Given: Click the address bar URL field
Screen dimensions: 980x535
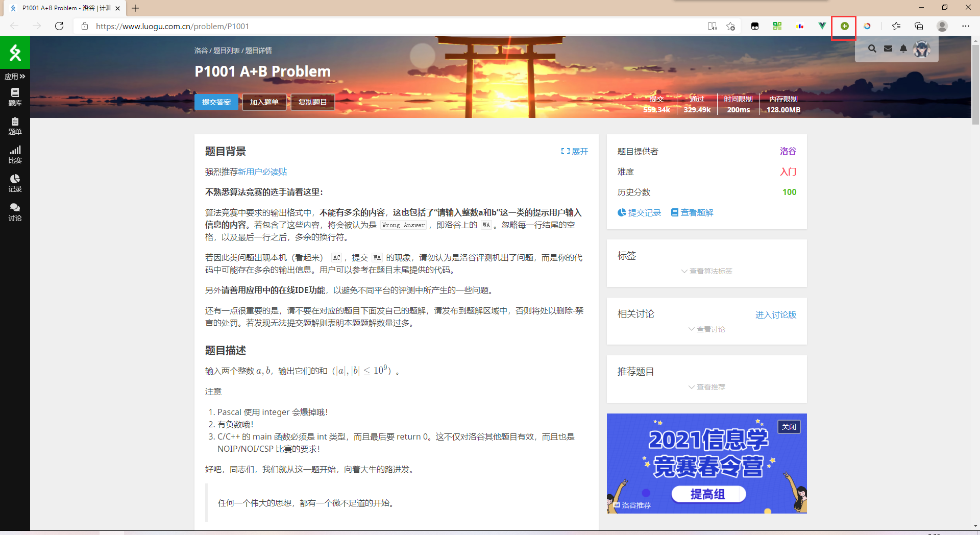Looking at the screenshot, I should click(x=398, y=26).
